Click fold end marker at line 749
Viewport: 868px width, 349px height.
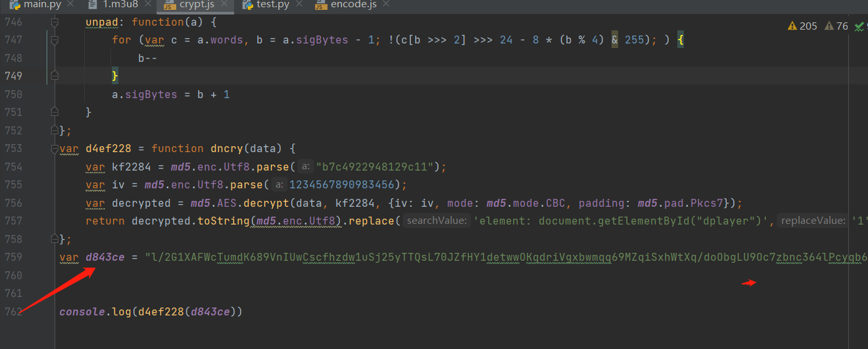55,76
